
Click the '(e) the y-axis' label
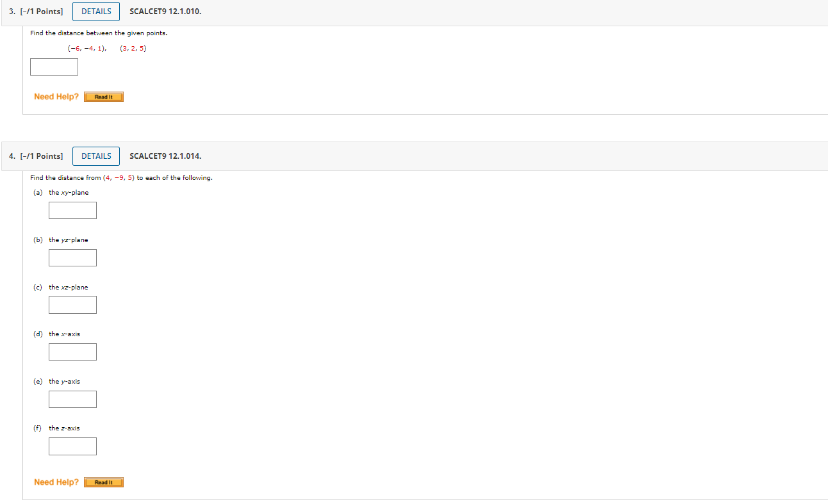point(57,382)
